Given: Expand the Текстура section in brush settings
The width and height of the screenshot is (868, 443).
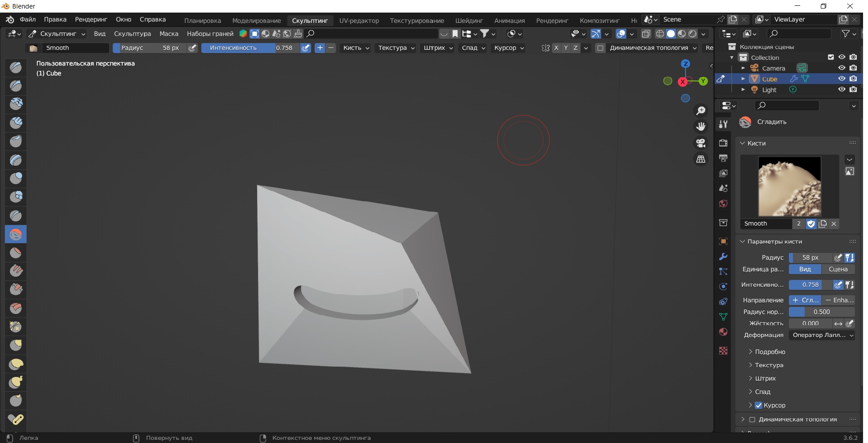Looking at the screenshot, I should point(769,365).
